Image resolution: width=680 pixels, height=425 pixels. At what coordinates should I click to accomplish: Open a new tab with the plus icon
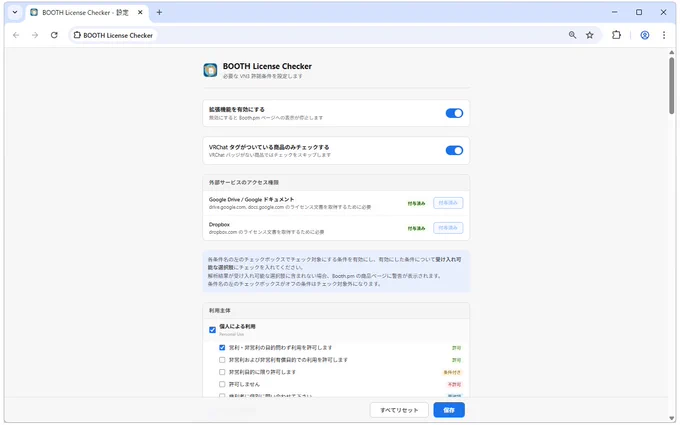coord(159,13)
